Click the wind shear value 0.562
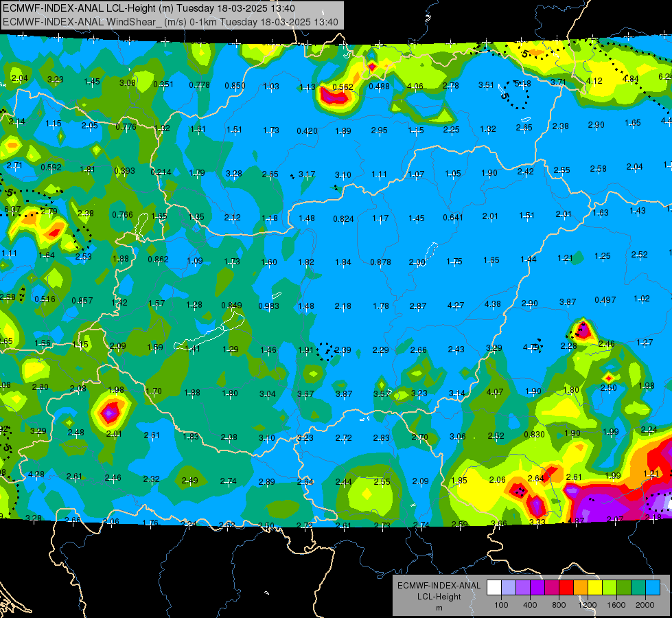The height and width of the screenshot is (618, 672). [x=343, y=87]
